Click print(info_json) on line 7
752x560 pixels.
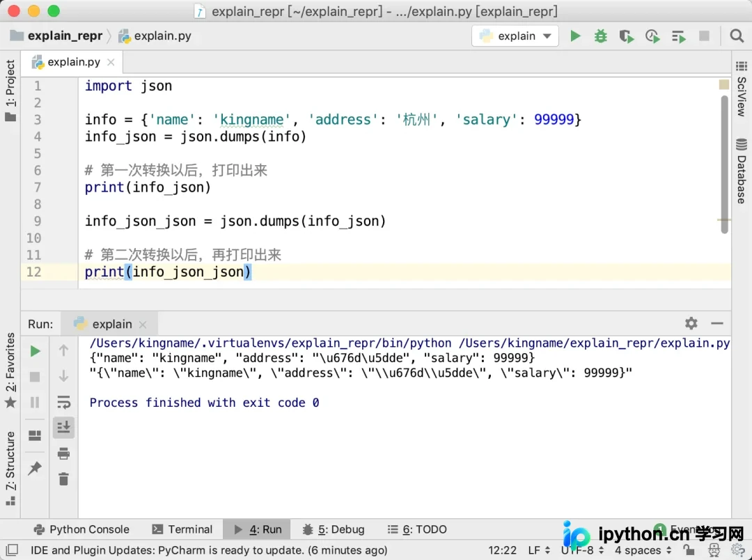coord(148,187)
